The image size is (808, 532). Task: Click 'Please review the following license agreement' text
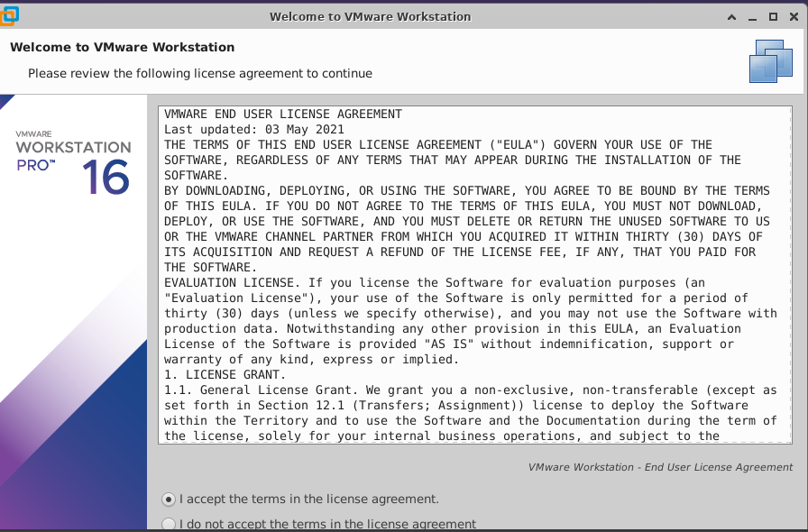pos(200,73)
